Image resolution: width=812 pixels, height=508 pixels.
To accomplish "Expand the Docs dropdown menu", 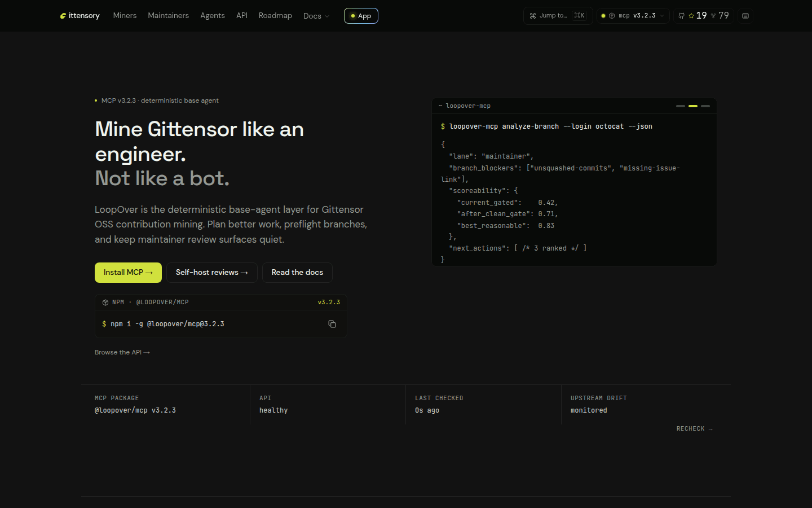I will [316, 16].
